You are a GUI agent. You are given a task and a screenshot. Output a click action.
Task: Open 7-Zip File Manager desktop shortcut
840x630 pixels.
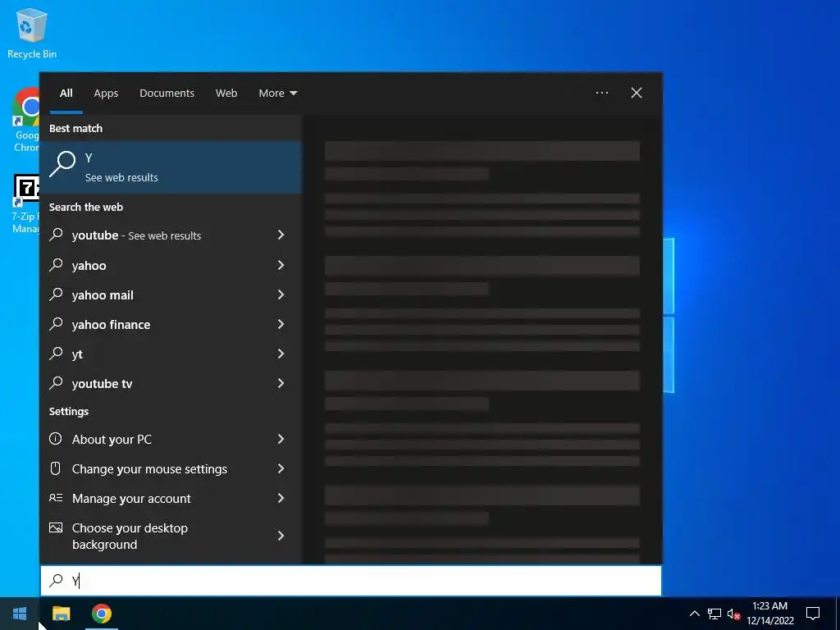pyautogui.click(x=25, y=203)
